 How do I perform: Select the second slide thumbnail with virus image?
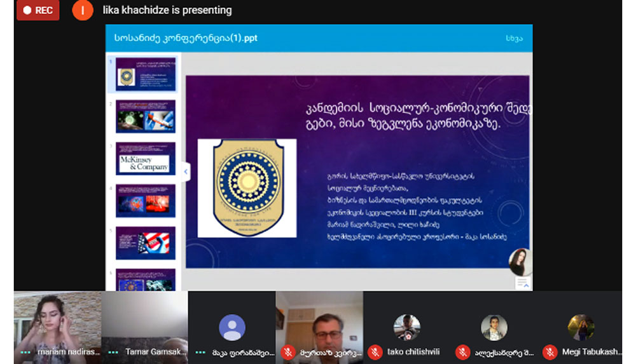145,116
